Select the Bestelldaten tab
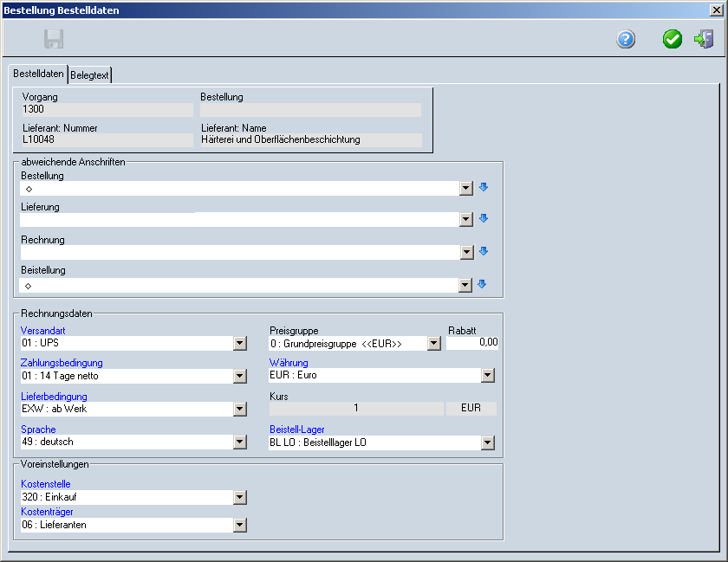Viewport: 728px width, 562px height. point(38,74)
